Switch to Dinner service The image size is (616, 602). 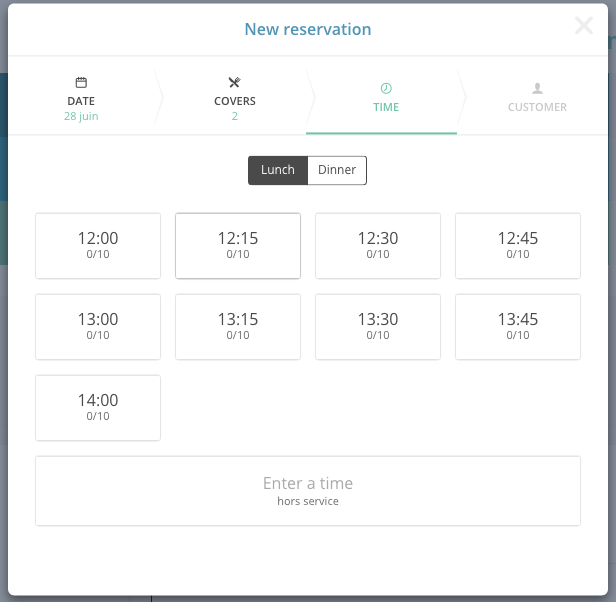[x=337, y=170]
